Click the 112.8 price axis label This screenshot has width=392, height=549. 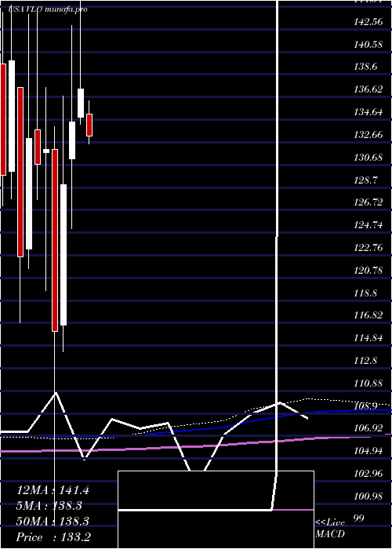pos(366,361)
